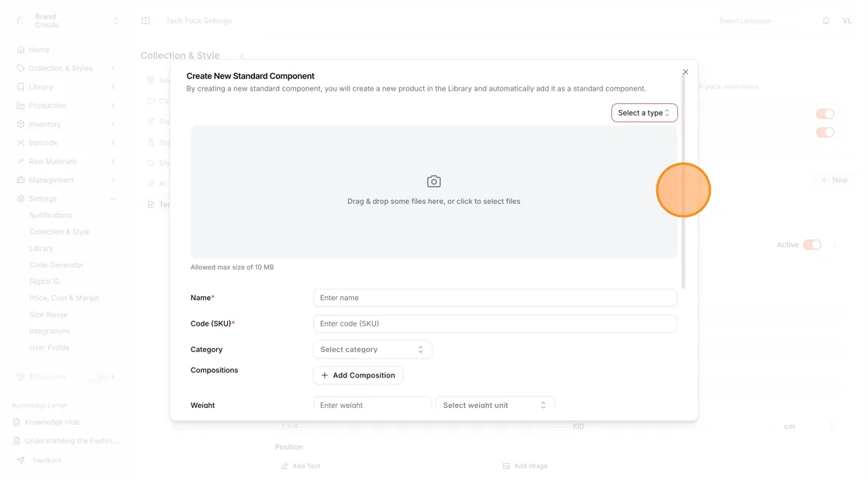
Task: Open Price, Cost & Margin settings
Action: pyautogui.click(x=64, y=298)
